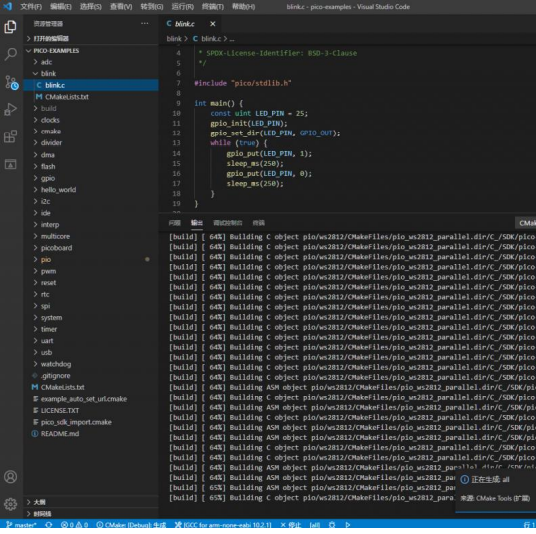Click the LED_PIN = 25 code line
Image resolution: width=536 pixels, height=534 pixels.
pos(259,113)
